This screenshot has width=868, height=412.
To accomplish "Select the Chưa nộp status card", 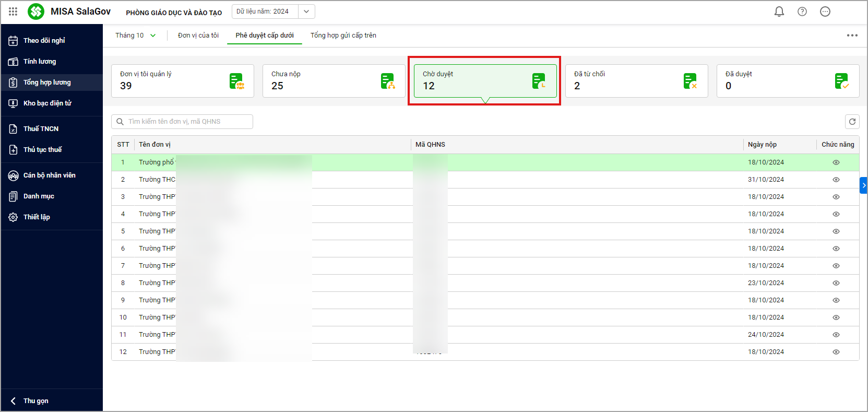I will (x=334, y=81).
